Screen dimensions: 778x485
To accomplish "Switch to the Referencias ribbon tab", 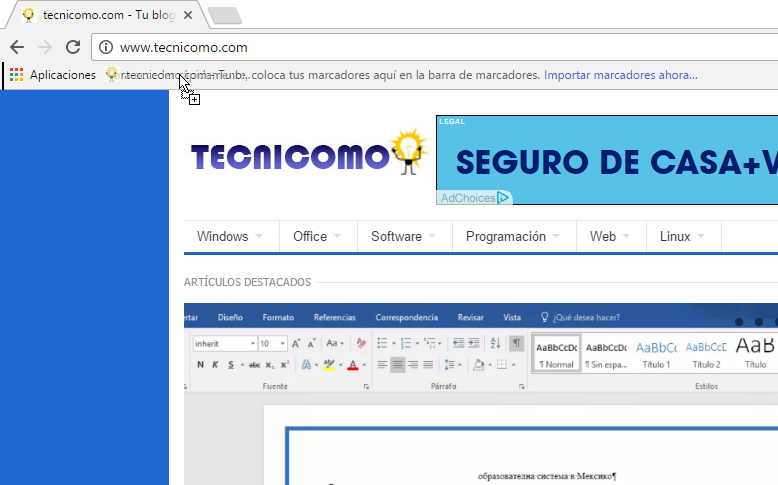I will (335, 318).
